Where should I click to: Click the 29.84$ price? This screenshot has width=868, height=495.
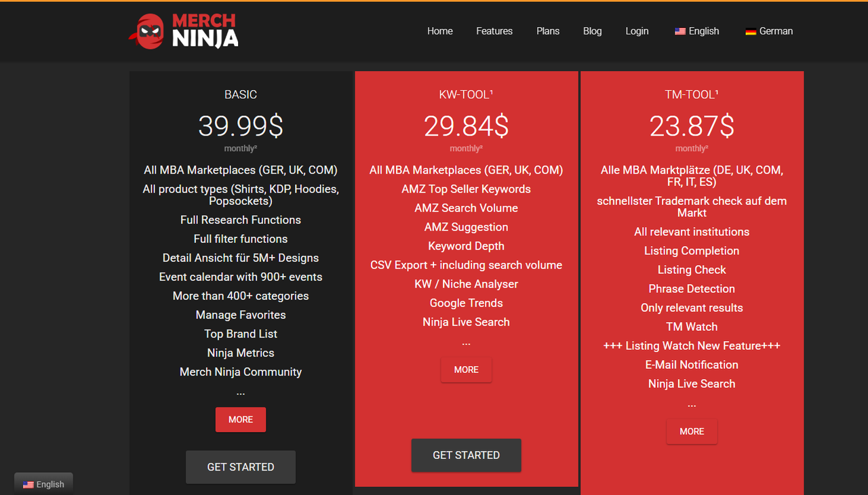467,126
